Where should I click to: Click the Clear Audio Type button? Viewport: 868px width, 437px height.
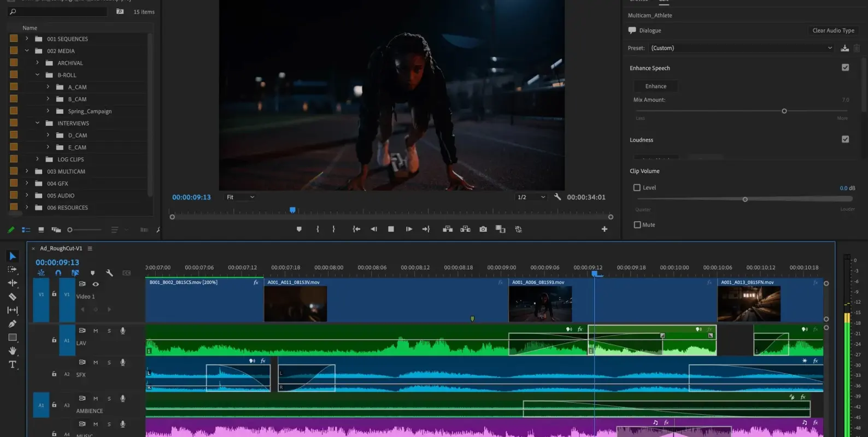(833, 31)
